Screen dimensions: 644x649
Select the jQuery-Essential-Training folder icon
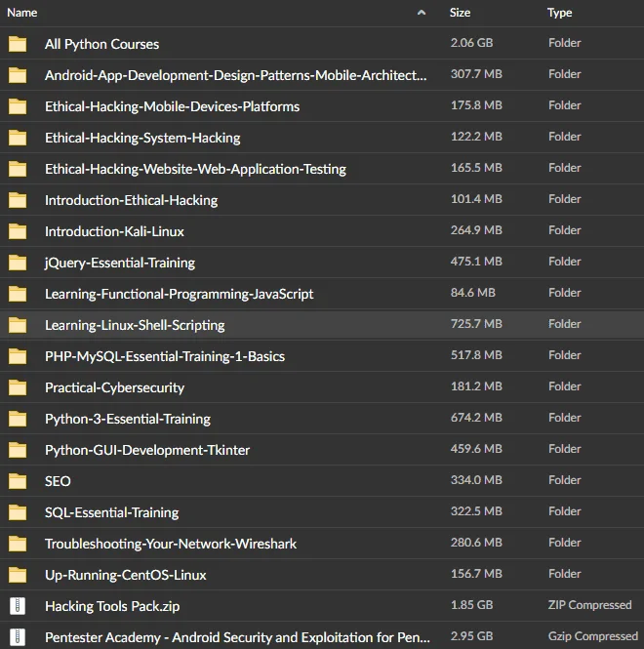point(18,263)
